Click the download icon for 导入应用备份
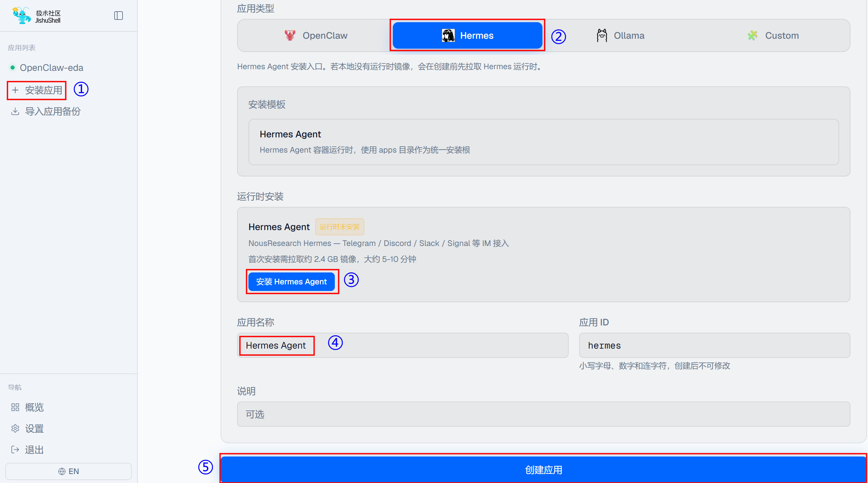The image size is (868, 483). point(15,111)
